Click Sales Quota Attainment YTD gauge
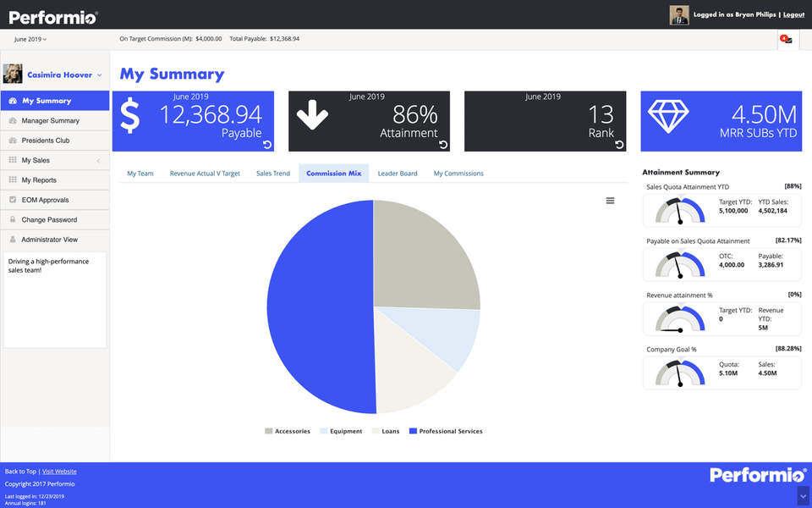This screenshot has height=508, width=812. pyautogui.click(x=680, y=211)
